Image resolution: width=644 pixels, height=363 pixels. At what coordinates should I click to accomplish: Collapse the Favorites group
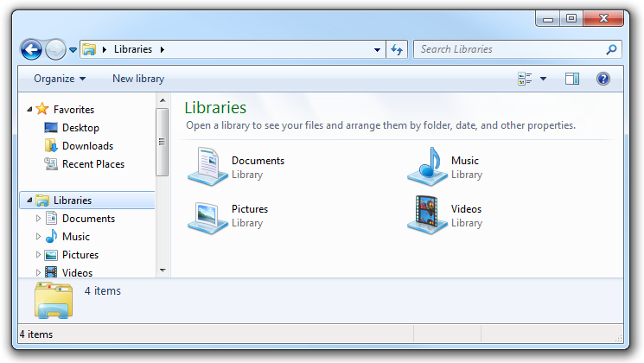pyautogui.click(x=29, y=109)
